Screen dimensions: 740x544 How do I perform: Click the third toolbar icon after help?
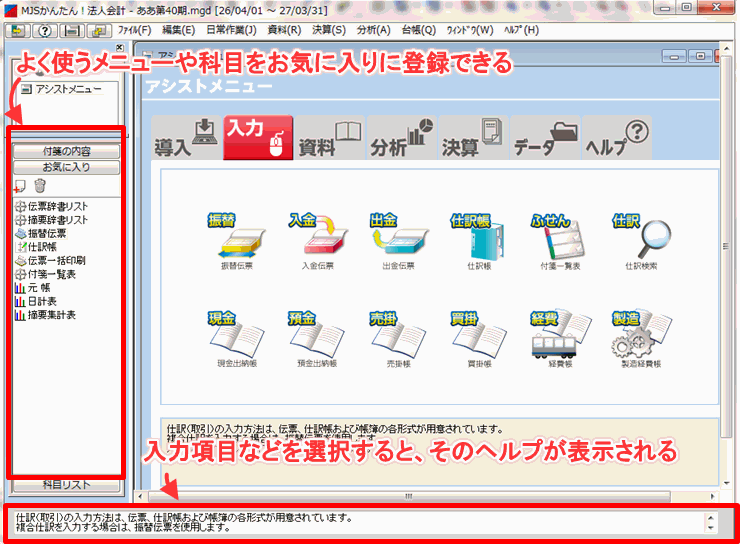pos(72,31)
